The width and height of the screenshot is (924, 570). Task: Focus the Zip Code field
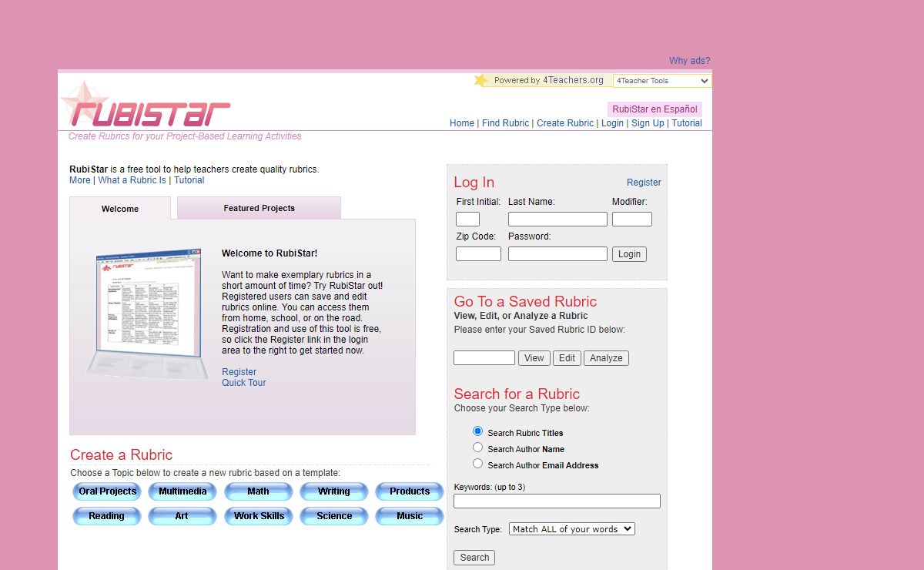[478, 254]
